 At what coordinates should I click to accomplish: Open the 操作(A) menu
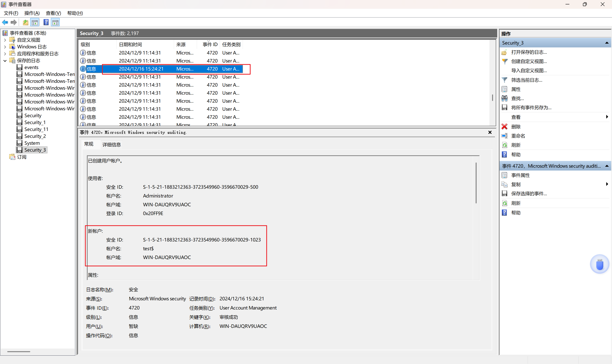32,13
